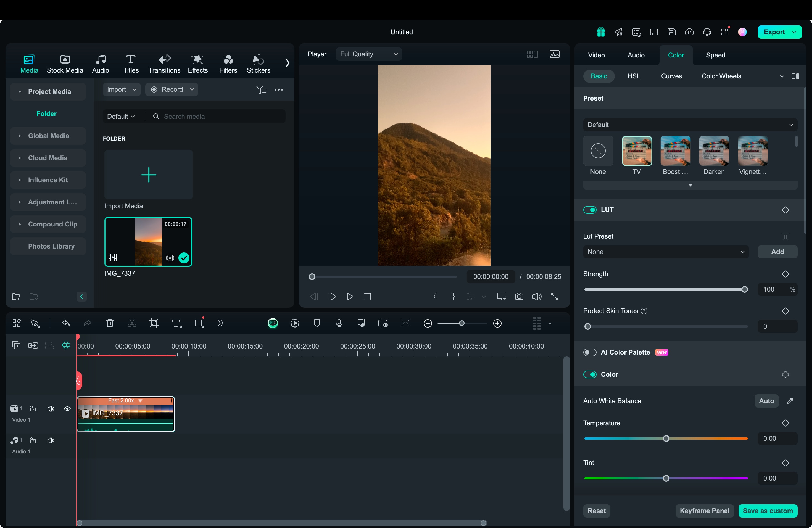Zoom out timeline with minus icon
Viewport: 812px width, 528px height.
(x=428, y=323)
